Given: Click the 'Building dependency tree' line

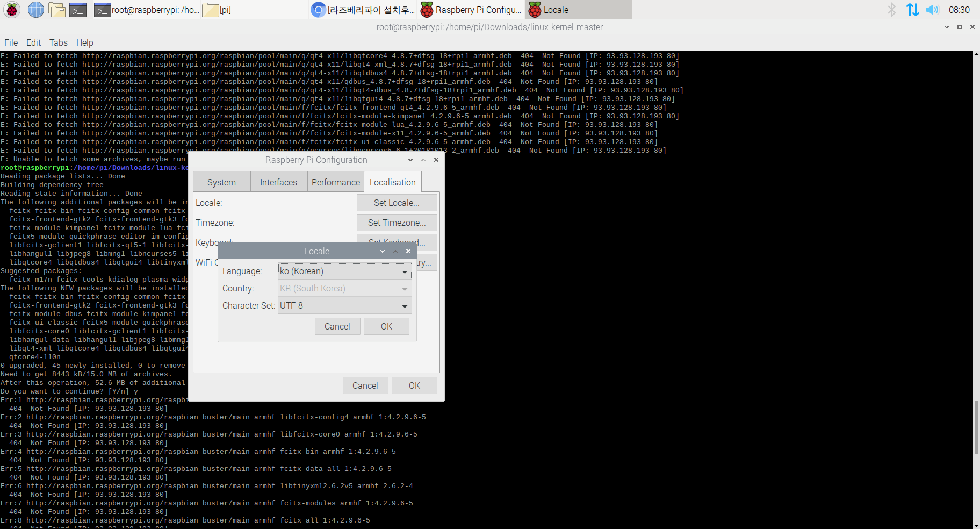Looking at the screenshot, I should coord(52,185).
